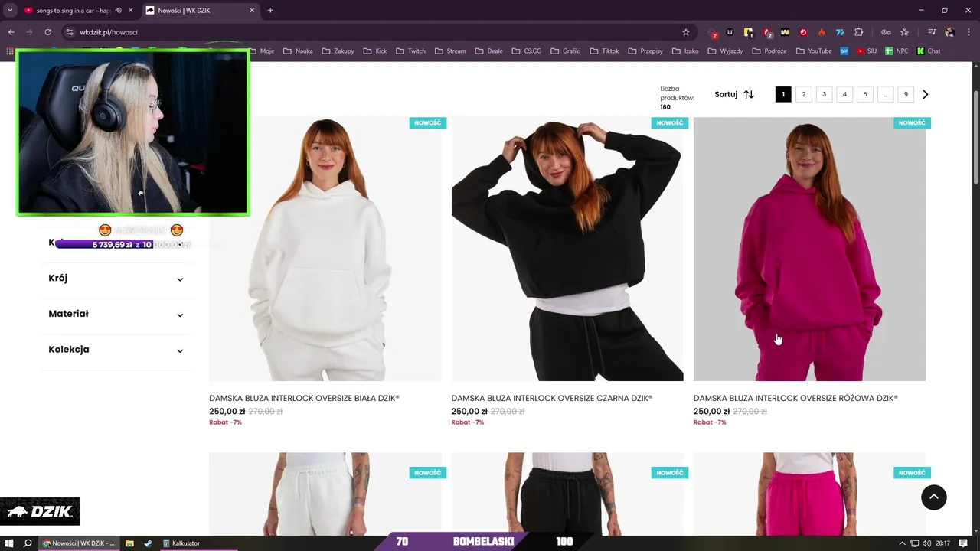This screenshot has width=980, height=551.
Task: Bookmark this page with the star icon
Action: tap(686, 32)
